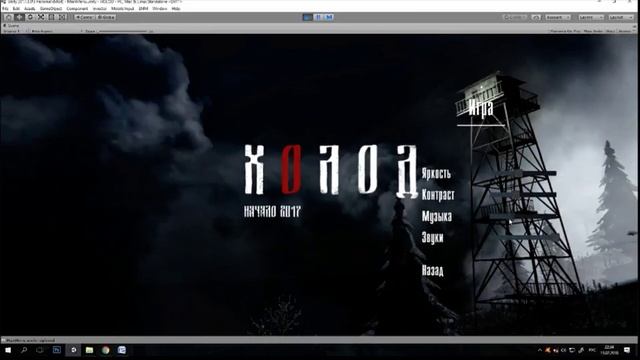Screen dimensions: 640x360
Task: Open the Component menu
Action: tap(77, 9)
